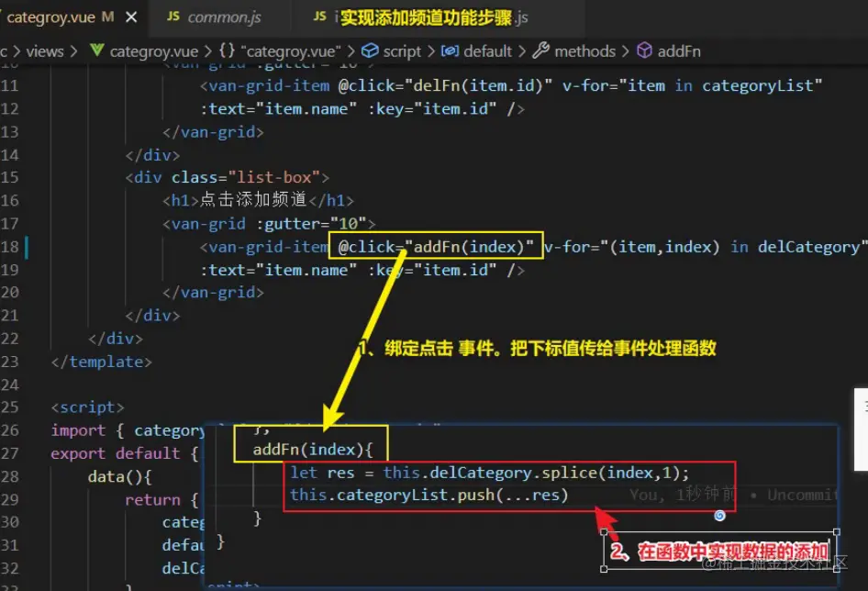Click the return keyword on line 29
This screenshot has width=868, height=591.
pos(153,500)
